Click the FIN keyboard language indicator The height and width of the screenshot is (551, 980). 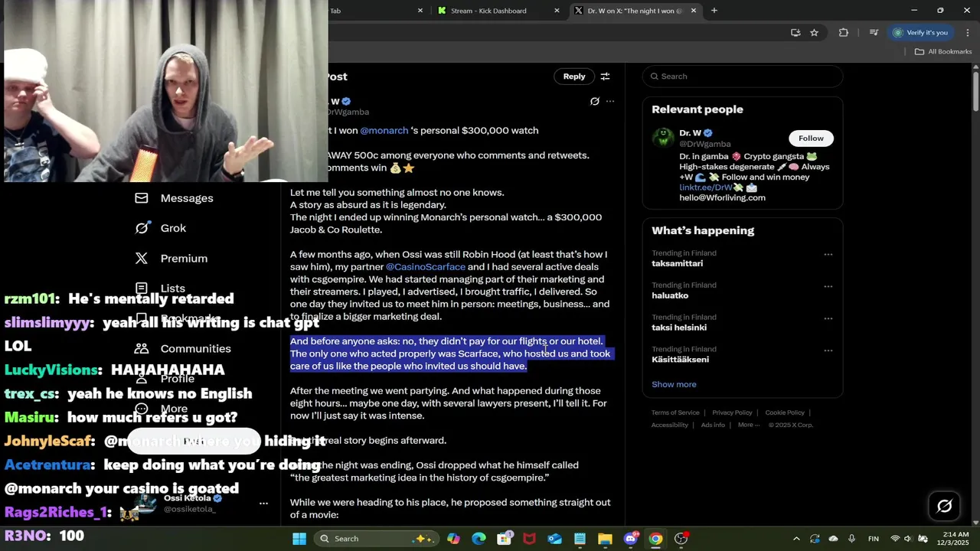874,539
